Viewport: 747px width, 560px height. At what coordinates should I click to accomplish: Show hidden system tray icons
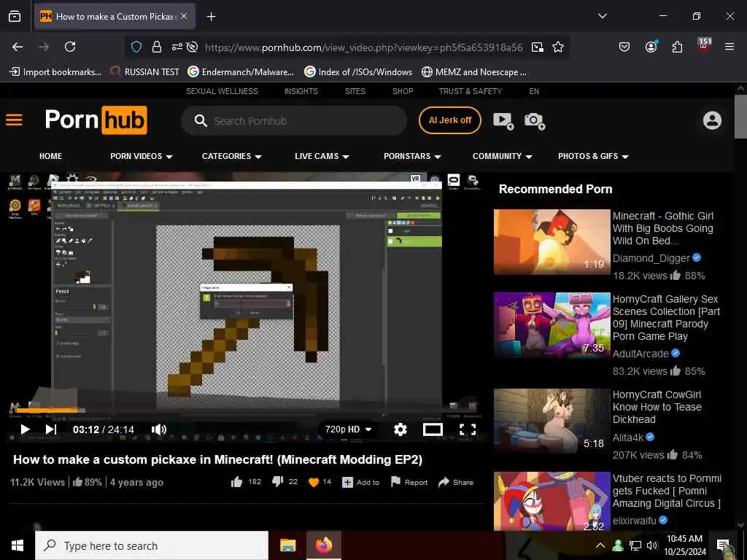(x=600, y=545)
